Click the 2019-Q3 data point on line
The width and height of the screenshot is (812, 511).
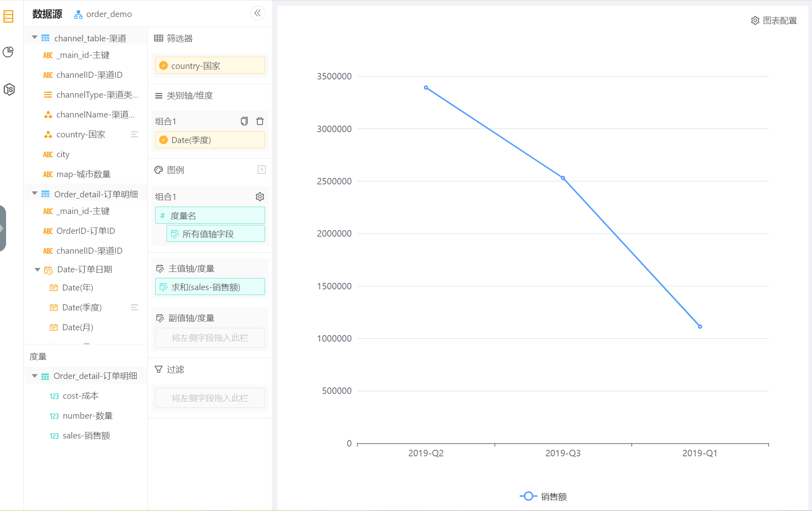563,178
